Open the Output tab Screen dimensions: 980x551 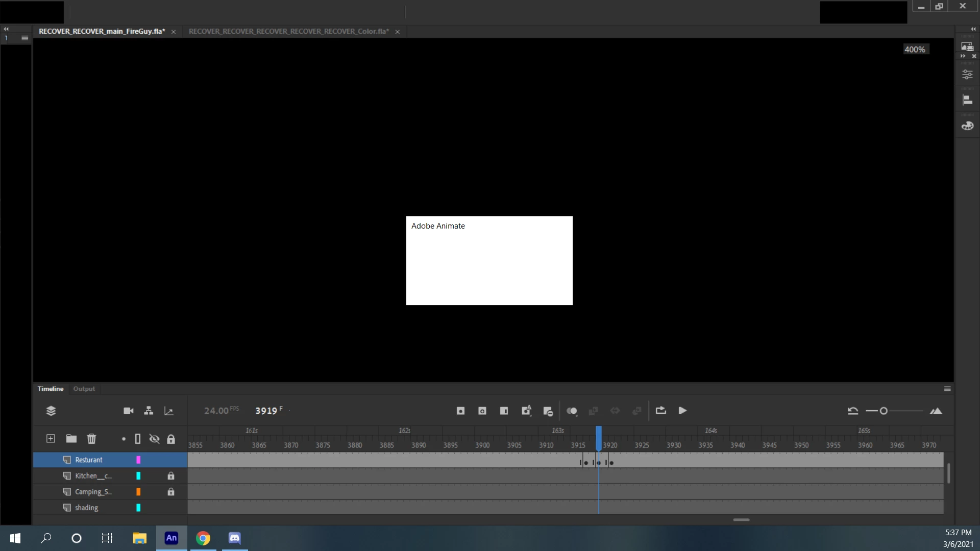coord(84,389)
